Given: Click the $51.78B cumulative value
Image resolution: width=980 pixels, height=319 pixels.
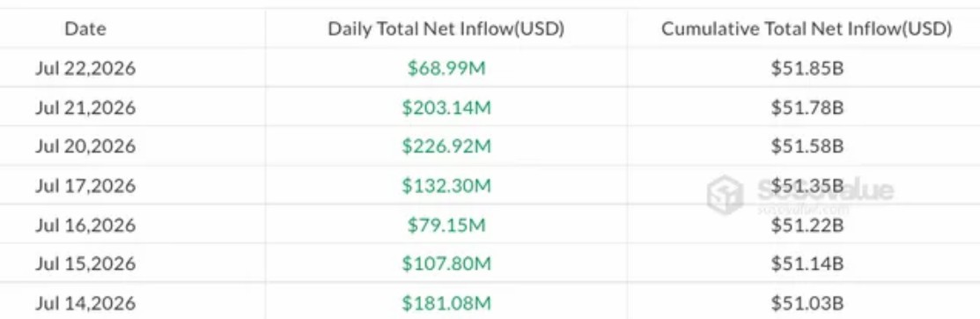Looking at the screenshot, I should click(807, 108).
